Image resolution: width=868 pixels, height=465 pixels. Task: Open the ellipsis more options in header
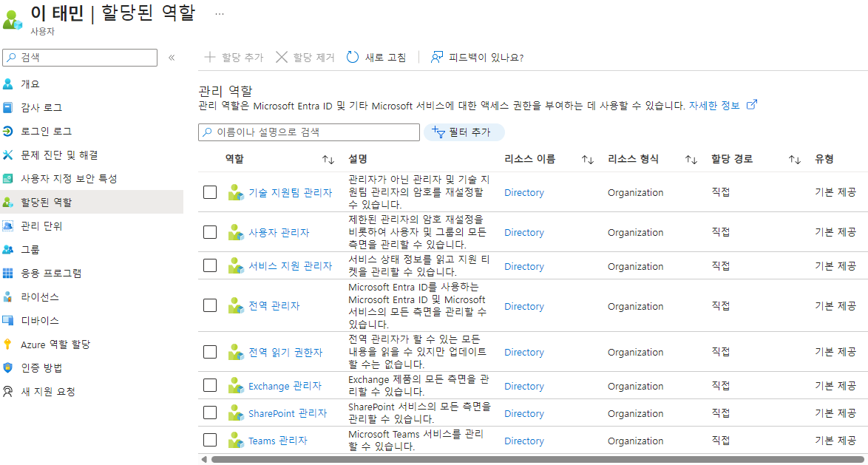coord(219,14)
